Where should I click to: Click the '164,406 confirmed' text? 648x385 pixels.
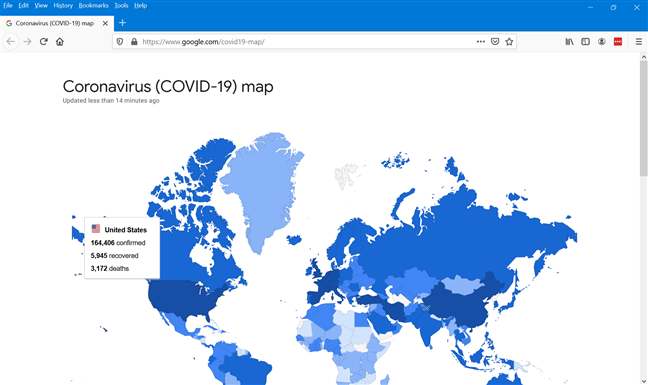tap(118, 243)
